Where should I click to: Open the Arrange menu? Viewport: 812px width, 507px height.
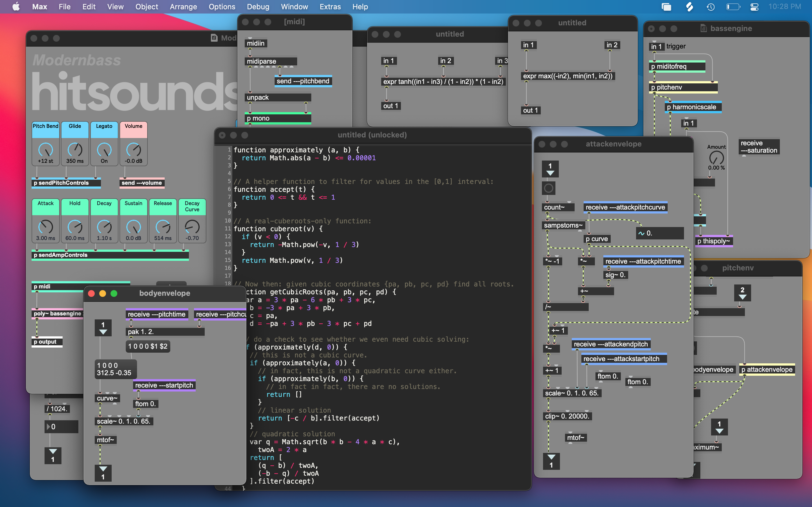pos(183,7)
